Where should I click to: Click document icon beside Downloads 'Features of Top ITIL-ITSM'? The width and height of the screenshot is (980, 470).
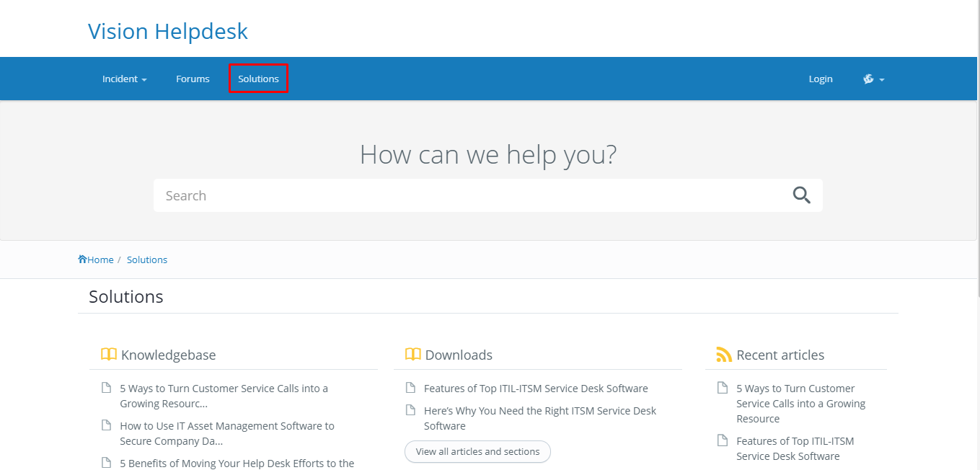click(x=410, y=388)
